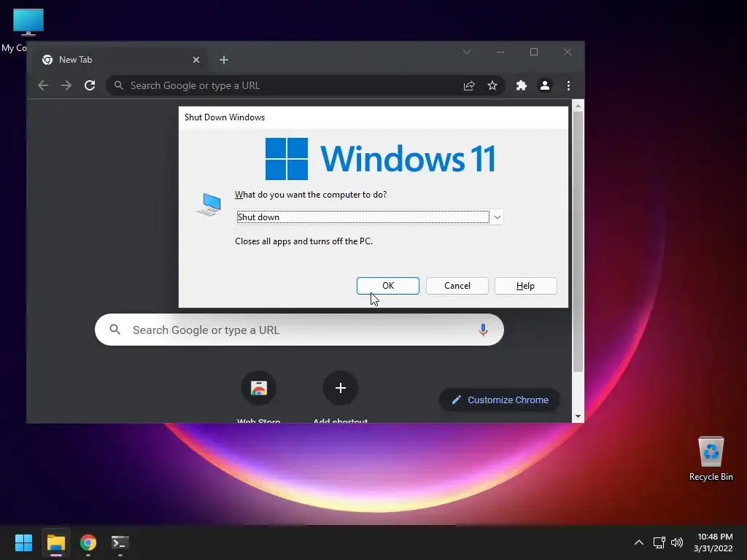
Task: Click Help in Shut Down dialog
Action: (525, 286)
